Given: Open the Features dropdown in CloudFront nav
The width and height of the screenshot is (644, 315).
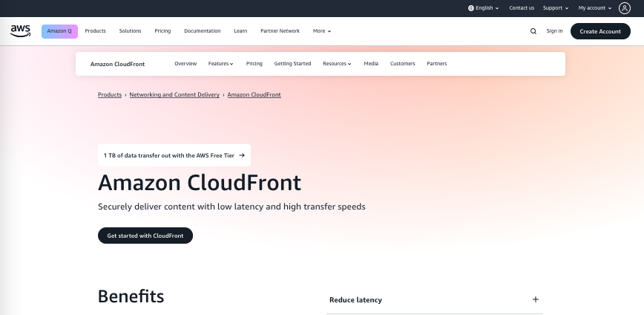Looking at the screenshot, I should tap(221, 64).
